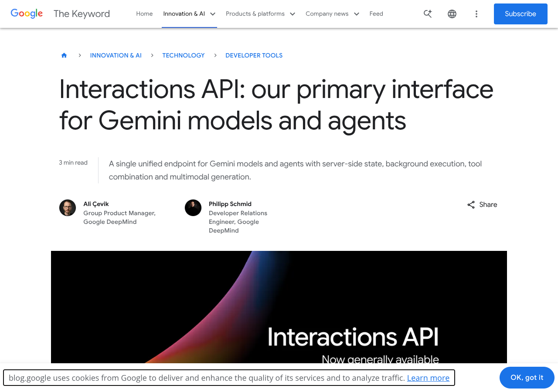Click the article summary paragraph
The image size is (558, 392).
click(295, 170)
